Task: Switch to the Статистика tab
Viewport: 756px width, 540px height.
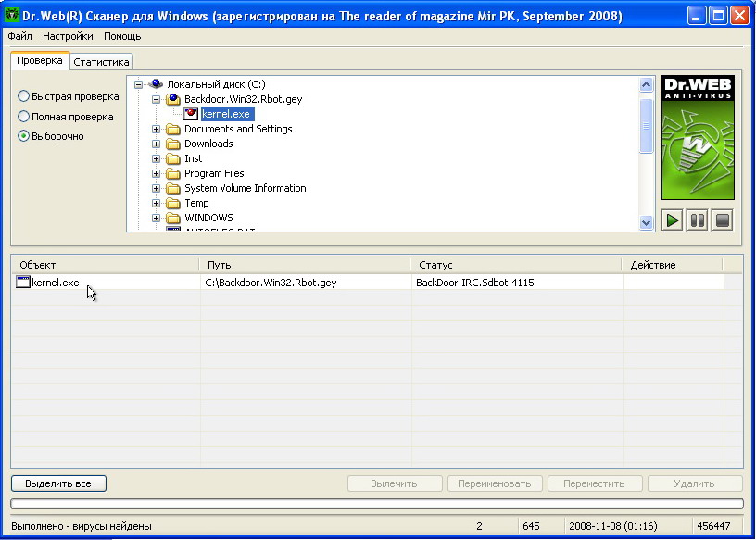Action: point(101,62)
